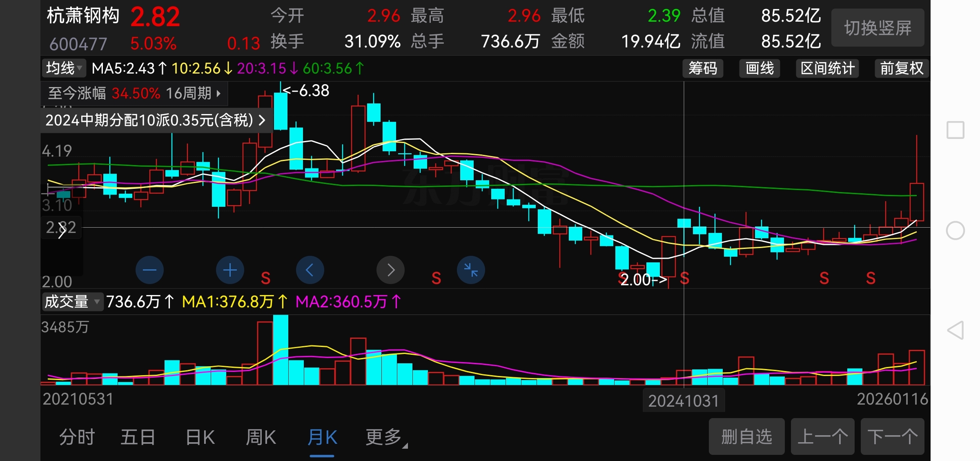
Task: Click the collapse chart arrows icon
Action: coord(471,270)
